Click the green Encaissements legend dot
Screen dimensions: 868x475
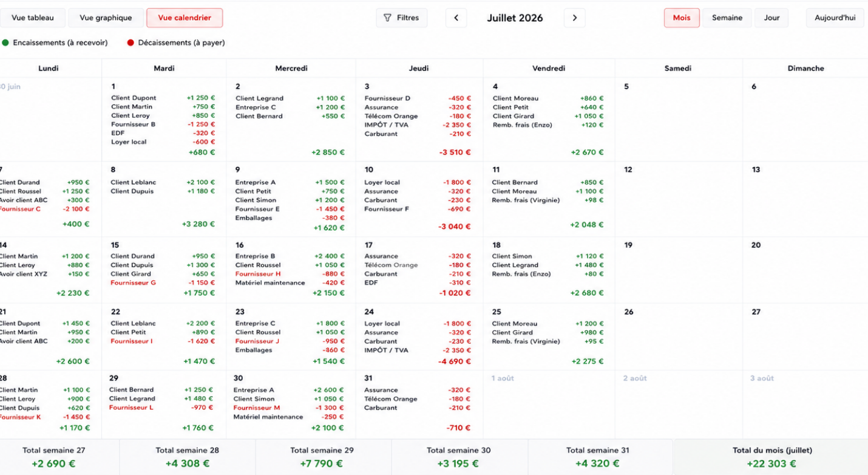[5, 43]
